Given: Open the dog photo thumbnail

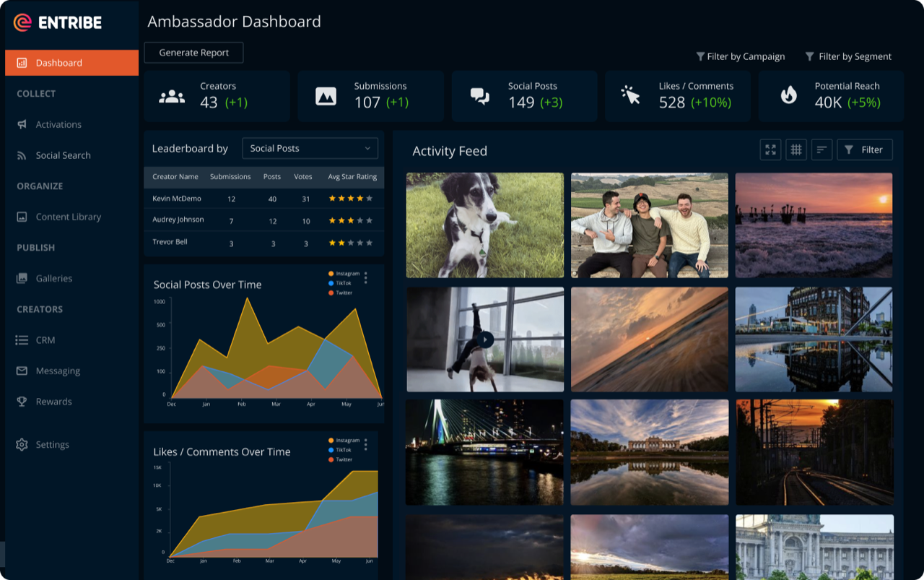Looking at the screenshot, I should 485,225.
